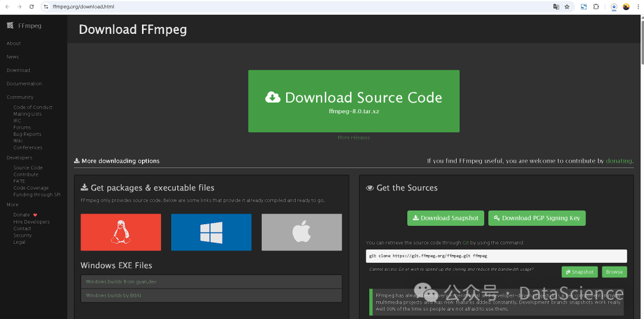Open Developers in the sidebar

19,157
